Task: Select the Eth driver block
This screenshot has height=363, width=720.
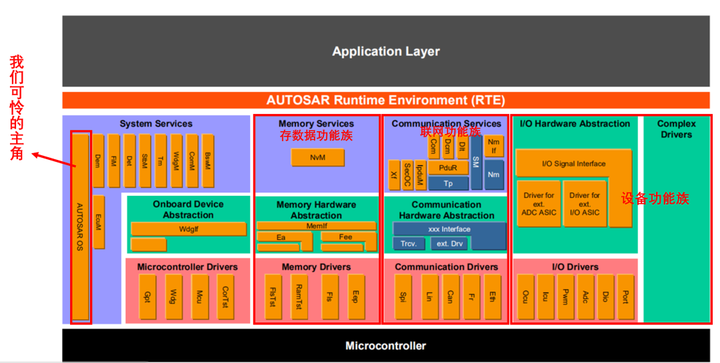Action: click(x=493, y=296)
